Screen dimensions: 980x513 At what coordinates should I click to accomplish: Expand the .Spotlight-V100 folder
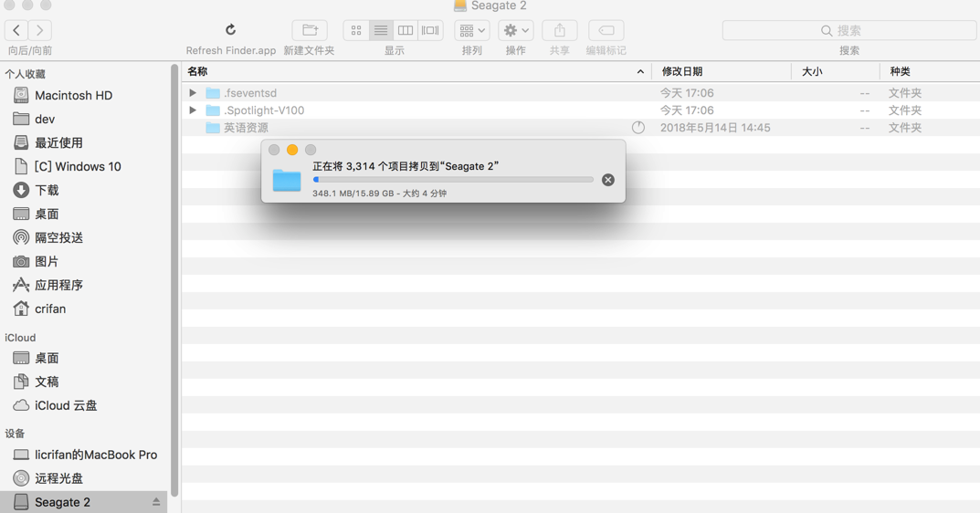tap(193, 110)
